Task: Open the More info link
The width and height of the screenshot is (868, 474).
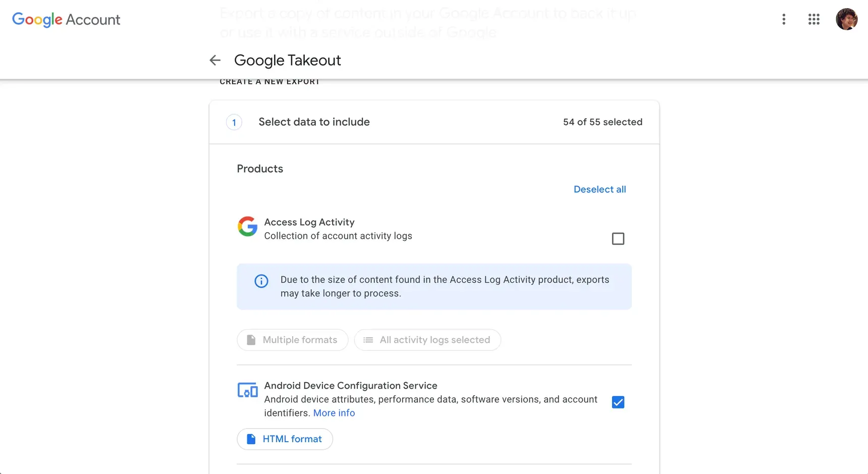Action: coord(334,413)
